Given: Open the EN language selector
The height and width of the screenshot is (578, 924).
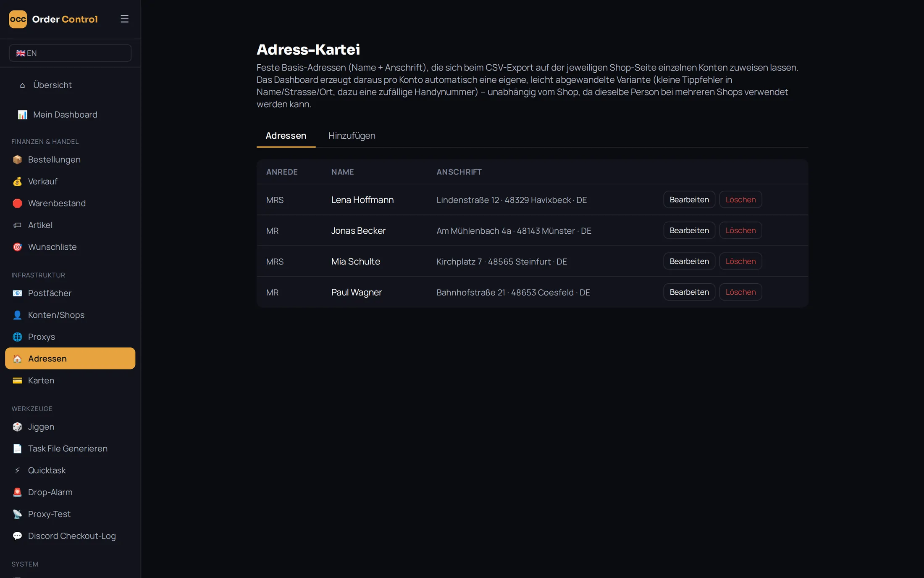Looking at the screenshot, I should pos(70,53).
